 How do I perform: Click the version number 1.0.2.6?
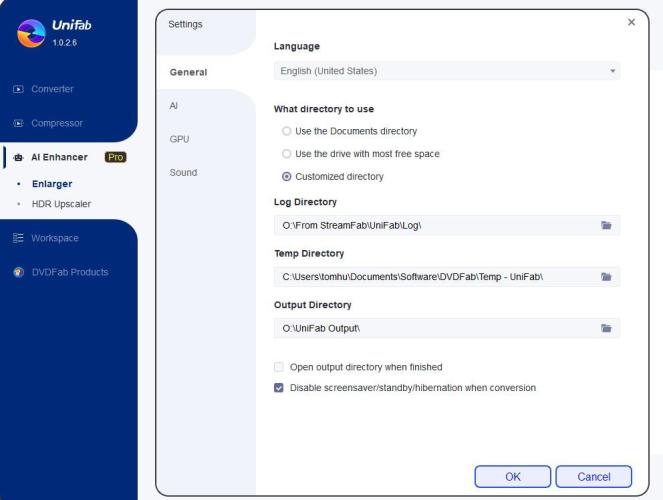pyautogui.click(x=65, y=43)
